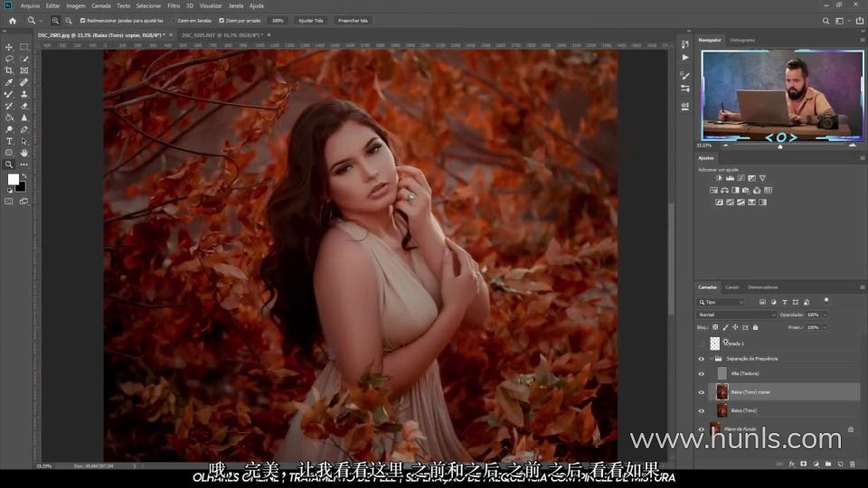Select the Path Selection tool
This screenshot has width=868, height=488.
[x=24, y=141]
